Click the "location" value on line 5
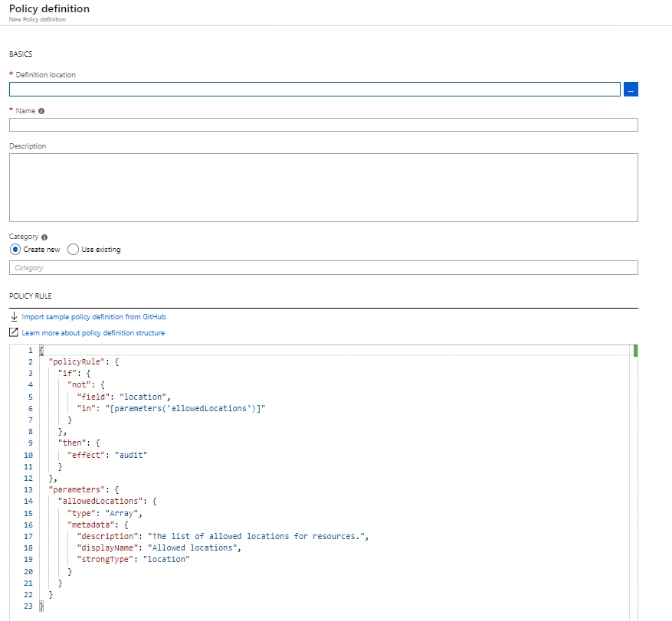The height and width of the screenshot is (621, 672). tap(143, 397)
